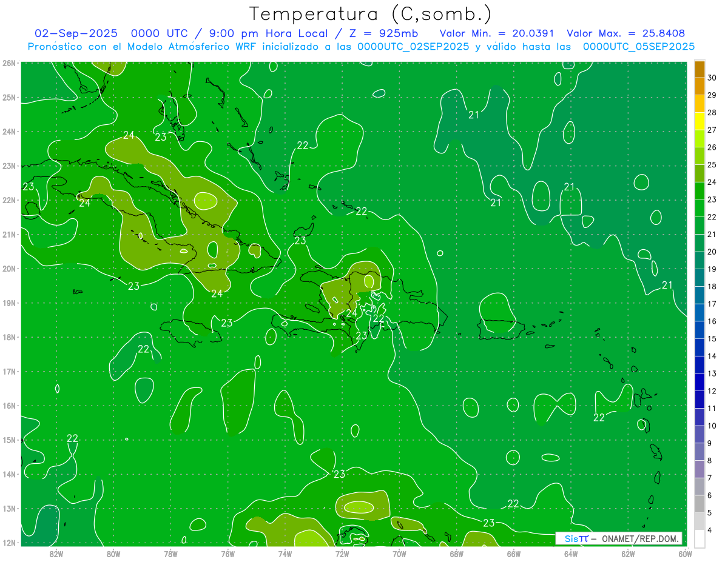Click the number 13 on the color legend
The width and height of the screenshot is (728, 562).
coord(712,373)
